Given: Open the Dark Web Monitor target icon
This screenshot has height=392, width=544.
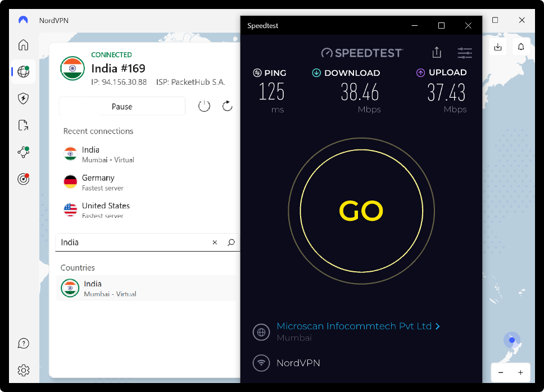Looking at the screenshot, I should (x=23, y=179).
